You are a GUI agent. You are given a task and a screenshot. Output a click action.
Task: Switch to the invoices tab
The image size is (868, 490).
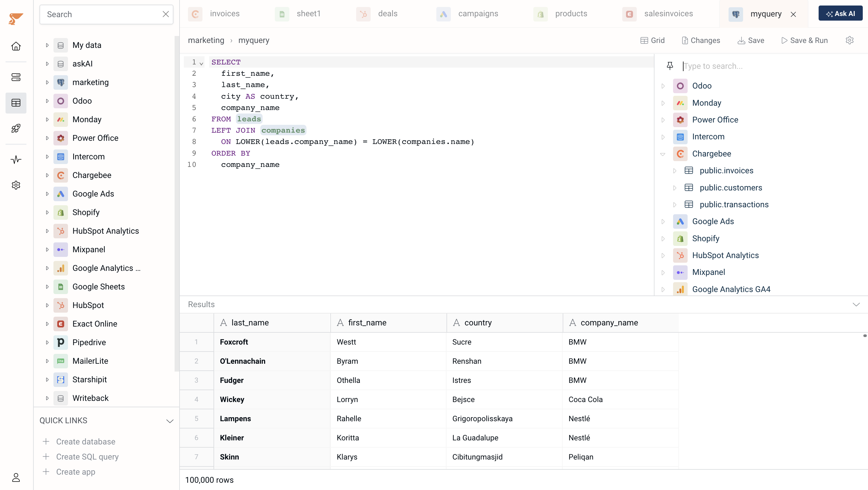tap(214, 14)
